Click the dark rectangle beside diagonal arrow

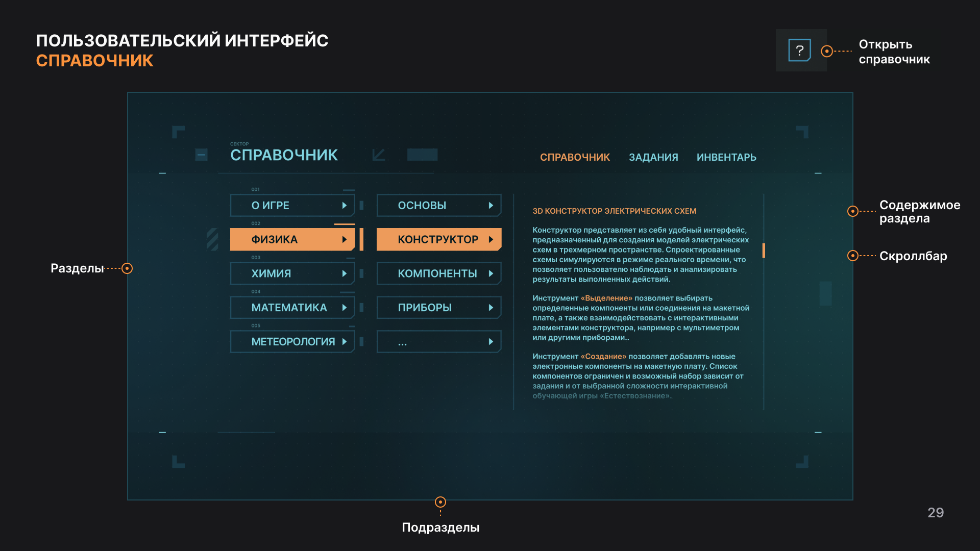(422, 155)
